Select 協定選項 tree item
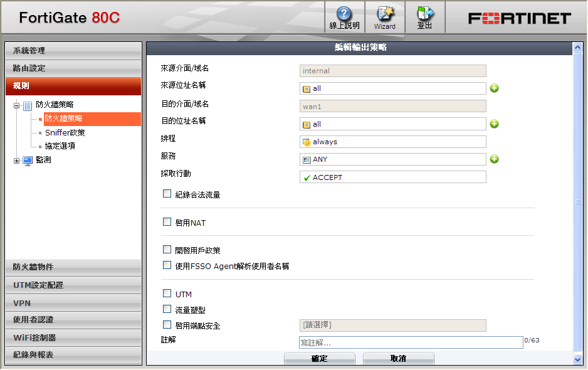 pos(60,146)
